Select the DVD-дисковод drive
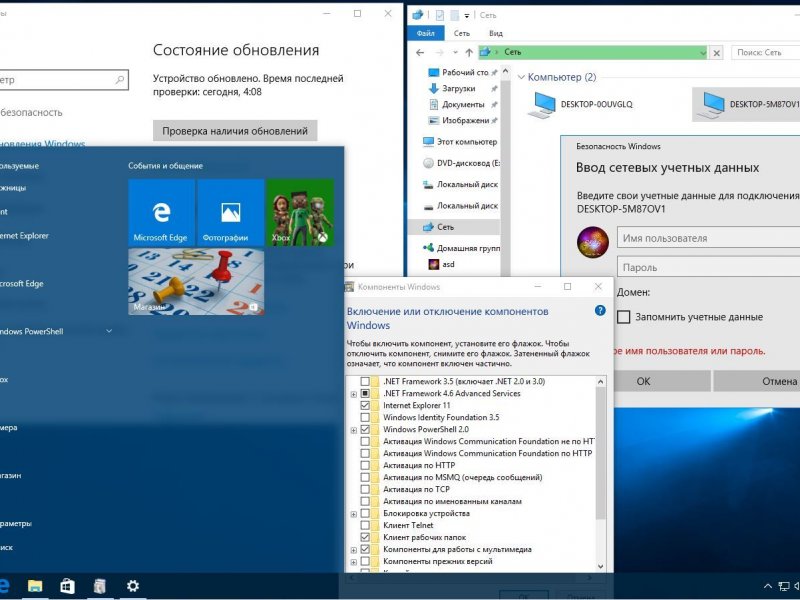 click(x=462, y=163)
